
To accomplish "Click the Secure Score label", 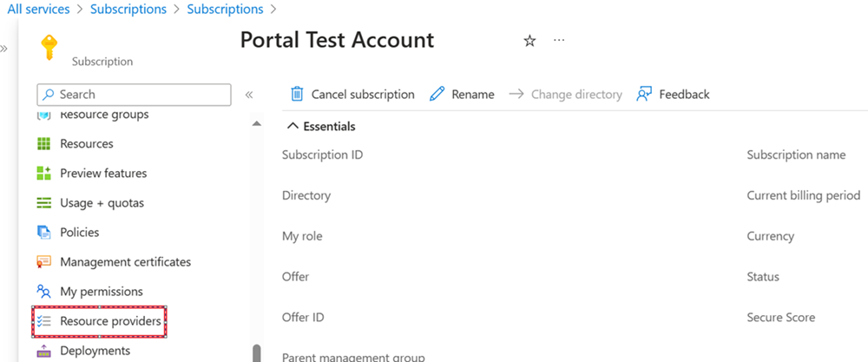I will tap(781, 318).
